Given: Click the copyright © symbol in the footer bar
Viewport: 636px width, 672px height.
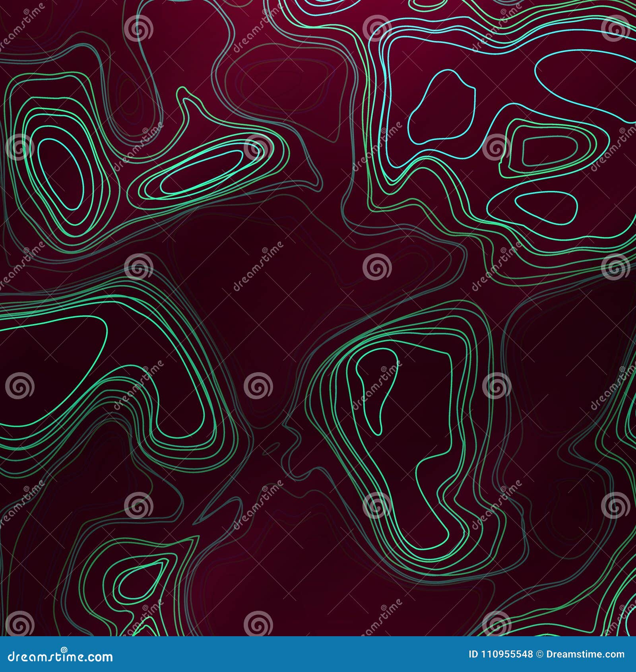Looking at the screenshot, I should [539, 654].
